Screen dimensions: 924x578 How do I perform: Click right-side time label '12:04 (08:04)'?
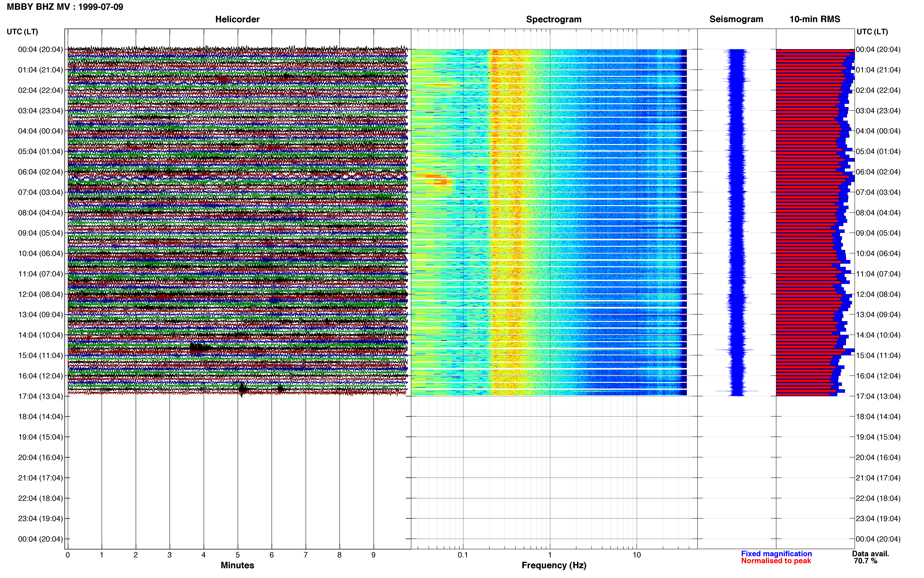point(878,294)
